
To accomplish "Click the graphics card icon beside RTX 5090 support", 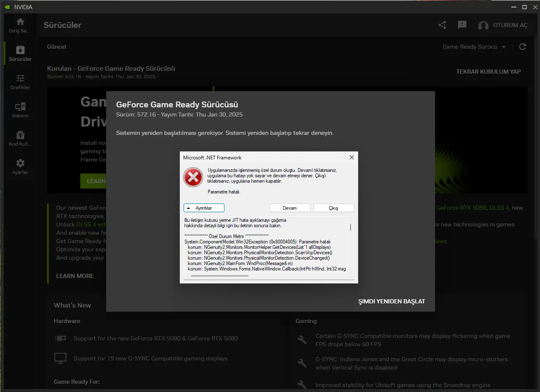I will tap(60, 338).
